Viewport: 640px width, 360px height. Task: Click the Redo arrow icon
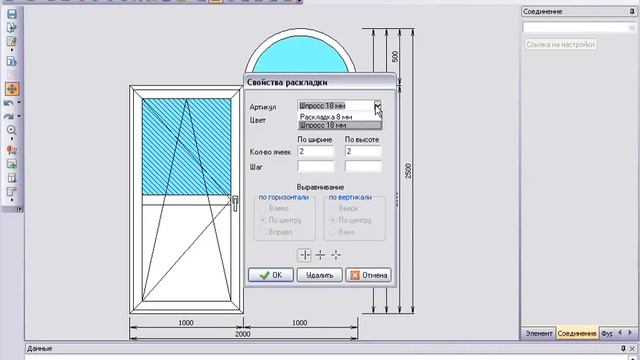pos(9,117)
